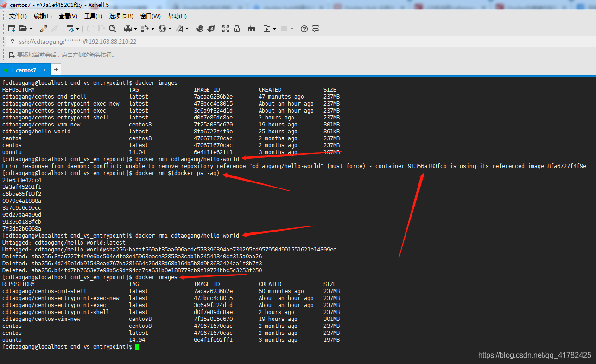Click the Reconnect plug icon
The height and width of the screenshot is (364, 596).
43,29
